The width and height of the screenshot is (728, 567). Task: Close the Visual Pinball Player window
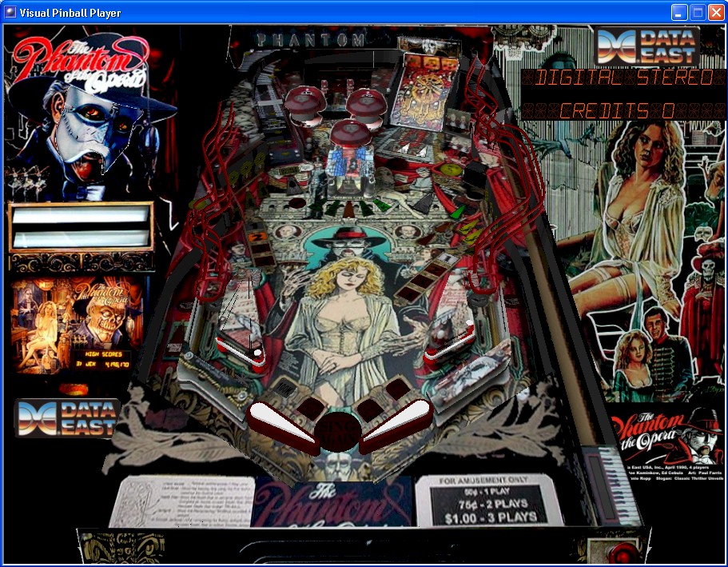pos(715,13)
